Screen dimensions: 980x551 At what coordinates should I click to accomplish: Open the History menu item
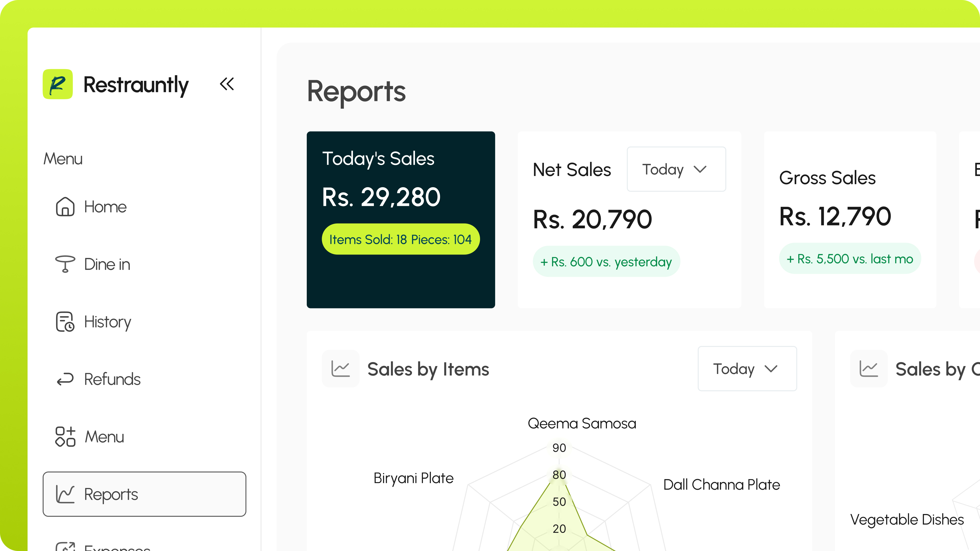(x=108, y=322)
